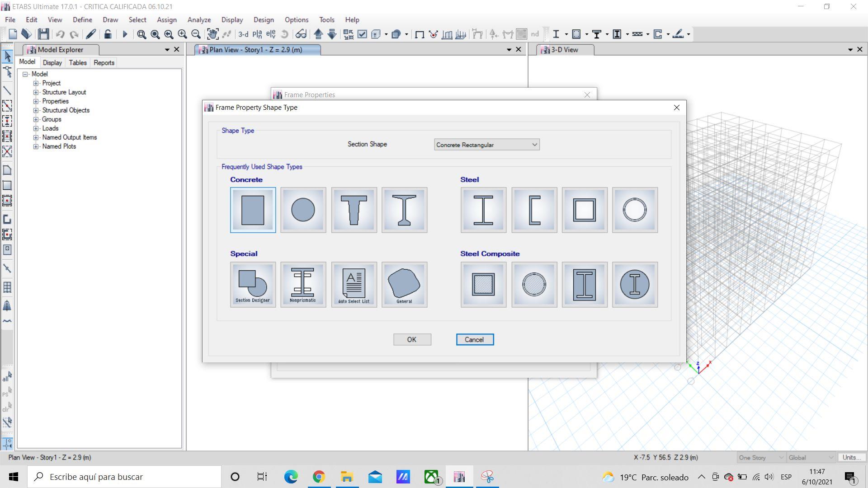Open the Section Designer shape option
This screenshot has width=868, height=488.
[x=253, y=285]
